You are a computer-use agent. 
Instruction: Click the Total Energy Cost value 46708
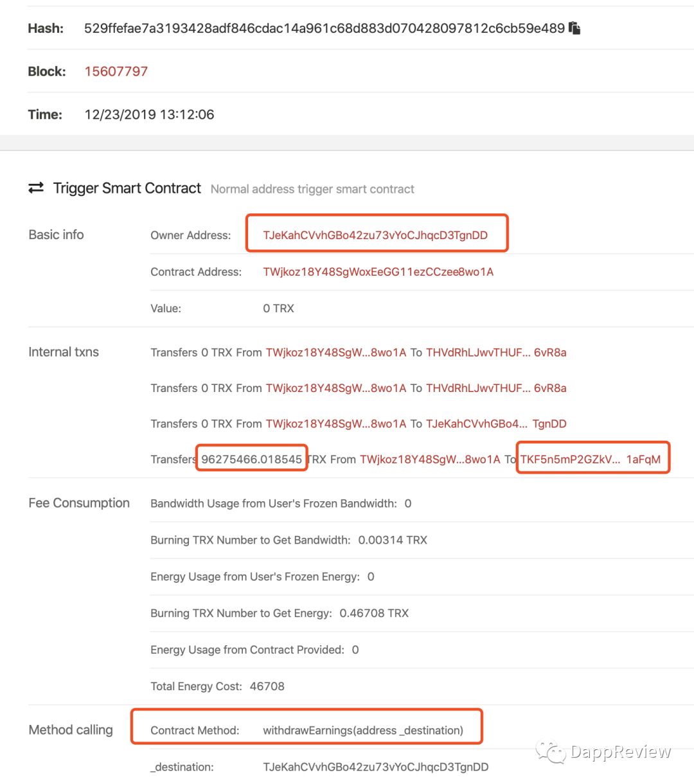click(267, 686)
